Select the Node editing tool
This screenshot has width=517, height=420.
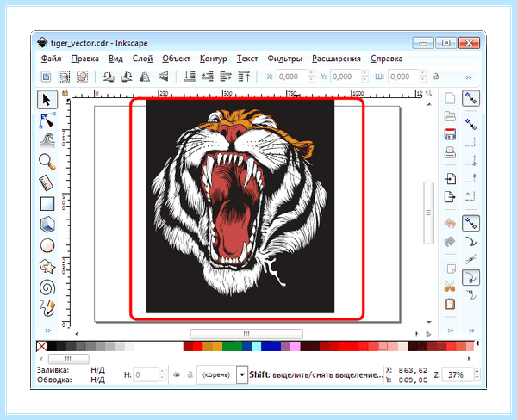coord(47,120)
